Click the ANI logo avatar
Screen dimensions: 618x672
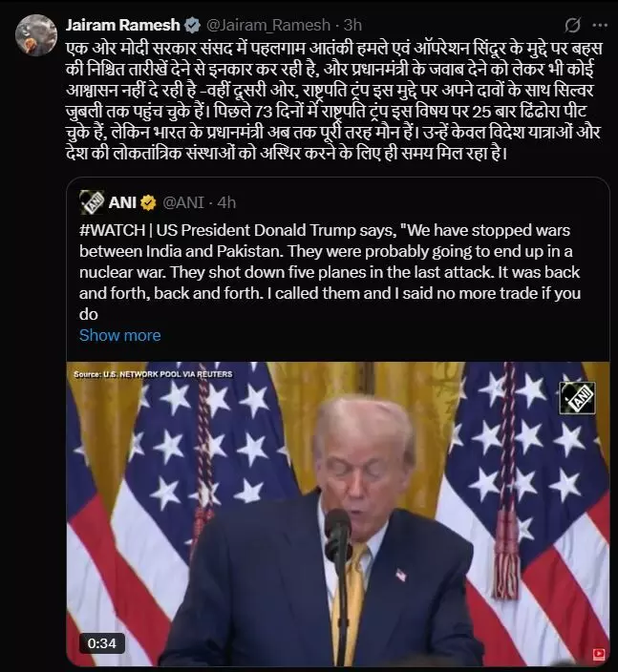[92, 202]
